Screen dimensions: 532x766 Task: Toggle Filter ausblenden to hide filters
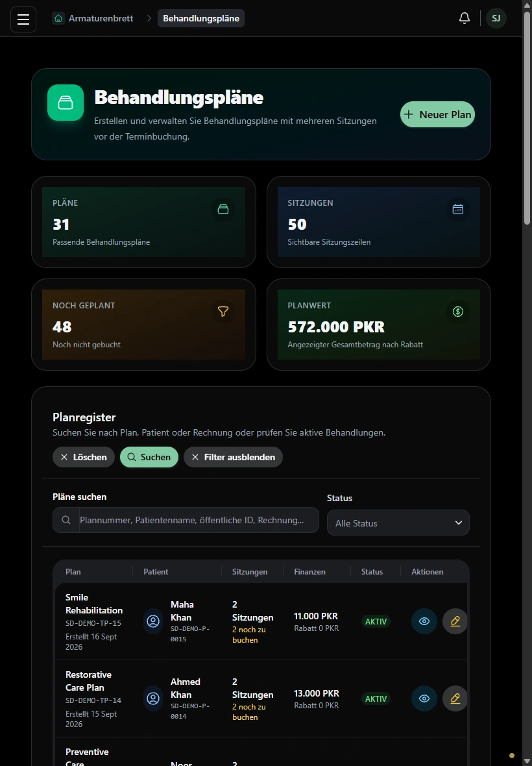coord(234,457)
